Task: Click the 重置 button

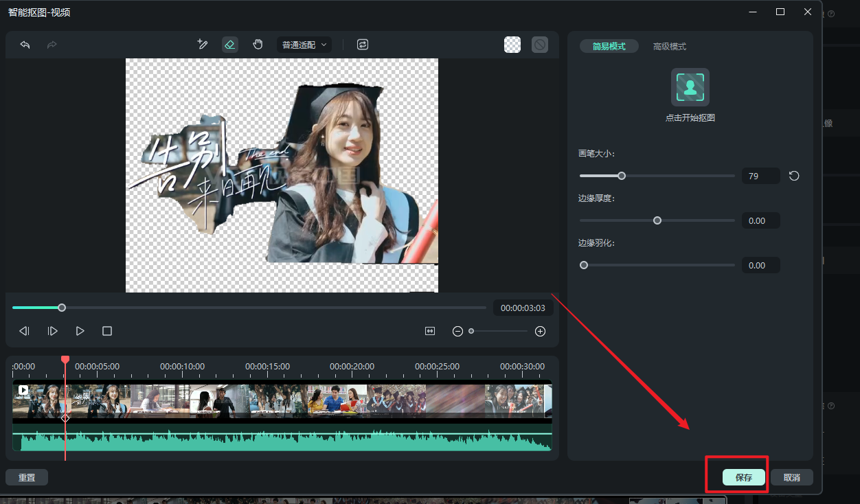Action: pyautogui.click(x=27, y=477)
